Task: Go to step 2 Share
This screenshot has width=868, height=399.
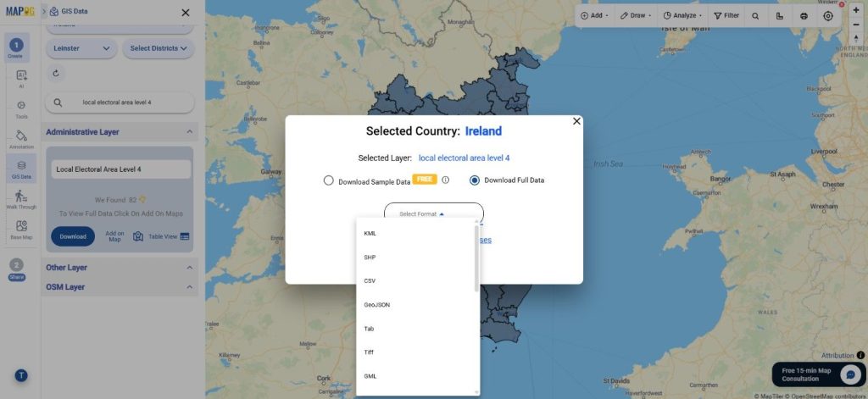Action: tap(16, 269)
